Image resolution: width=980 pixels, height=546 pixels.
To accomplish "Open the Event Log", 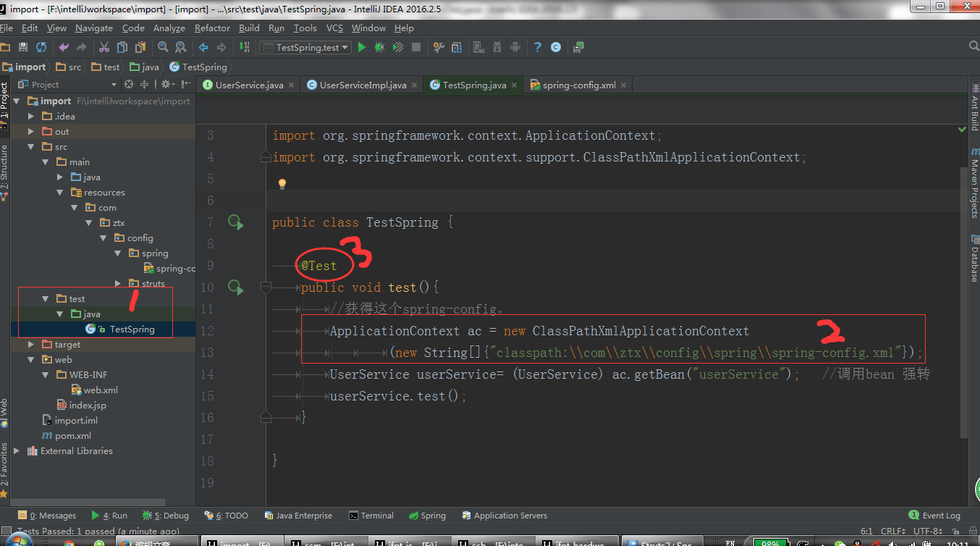I will click(935, 516).
